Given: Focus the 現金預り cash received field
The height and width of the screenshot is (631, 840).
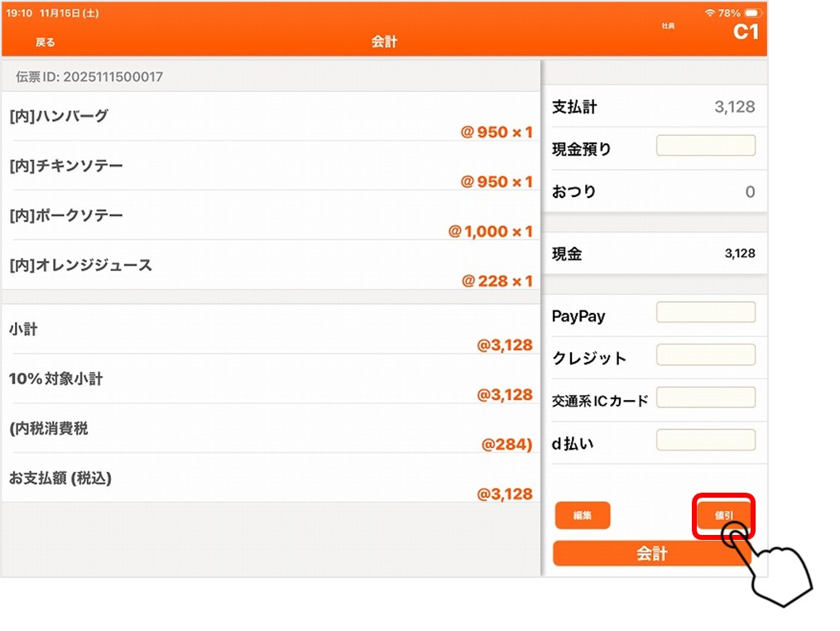Looking at the screenshot, I should coord(705,146).
